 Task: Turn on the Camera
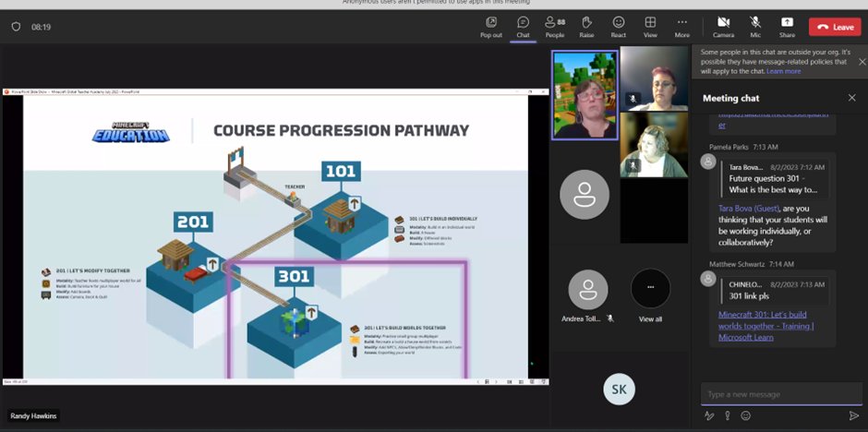723,27
